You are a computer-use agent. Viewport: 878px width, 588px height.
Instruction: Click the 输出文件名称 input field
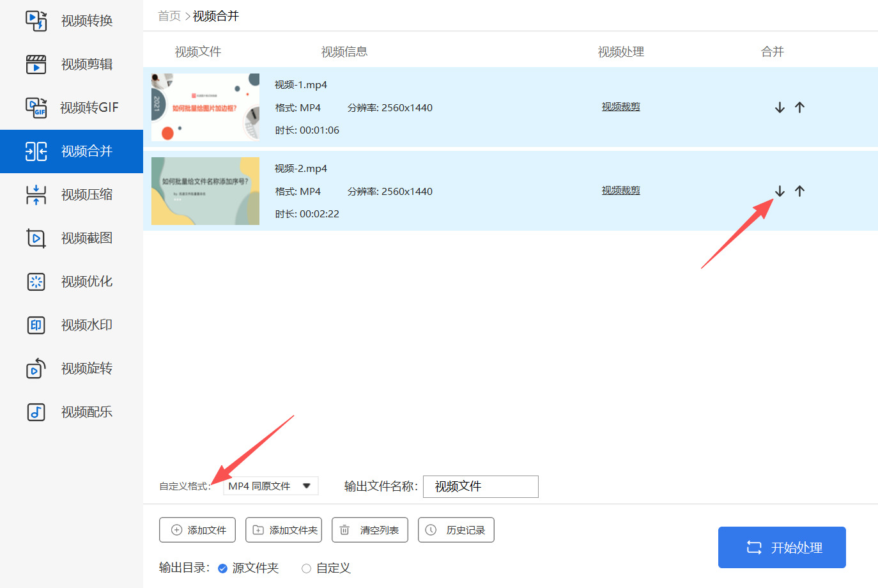pos(481,486)
